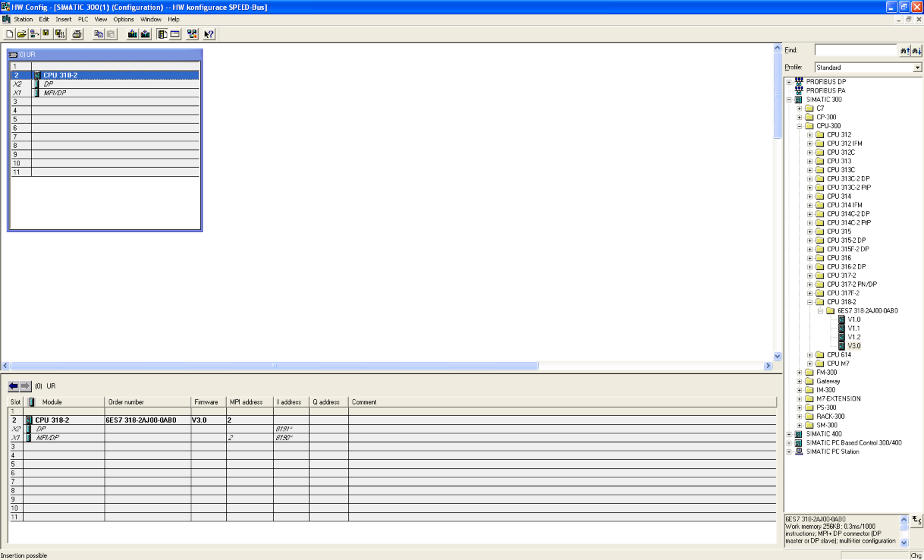924x560 pixels.
Task: Click the Print toolbar icon
Action: (77, 33)
